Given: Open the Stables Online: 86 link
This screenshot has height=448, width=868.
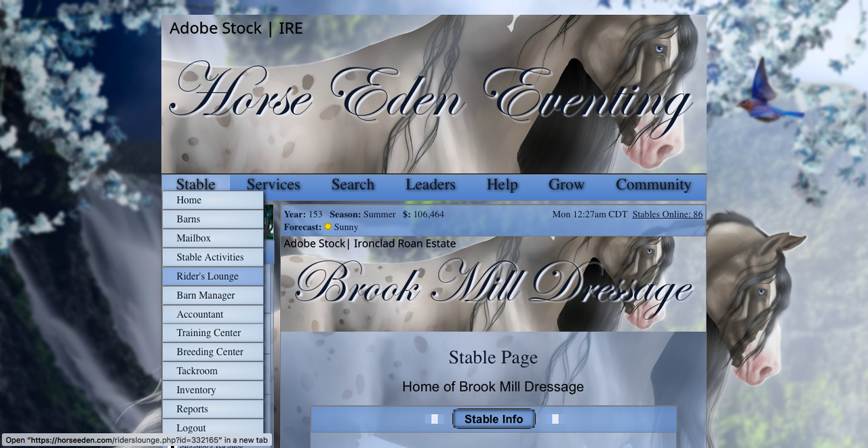Looking at the screenshot, I should coord(667,214).
